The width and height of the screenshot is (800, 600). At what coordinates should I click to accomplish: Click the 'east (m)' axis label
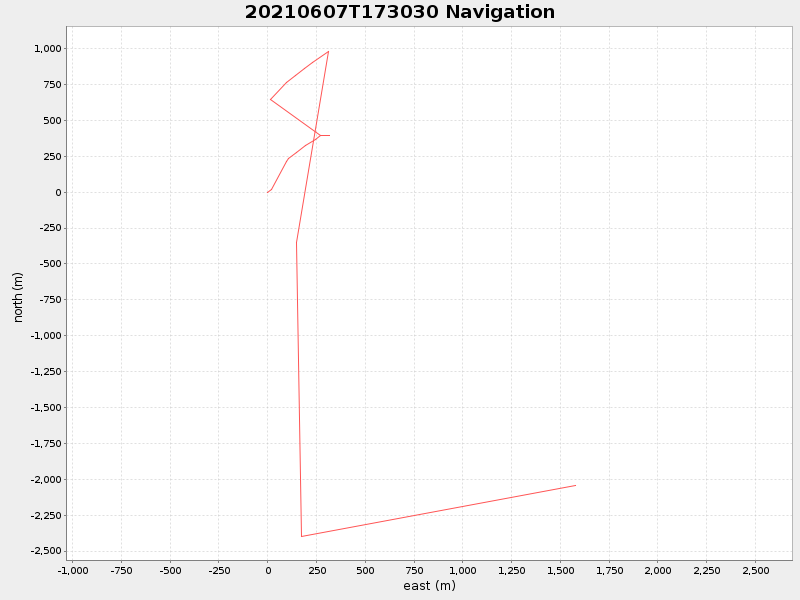coord(429,586)
